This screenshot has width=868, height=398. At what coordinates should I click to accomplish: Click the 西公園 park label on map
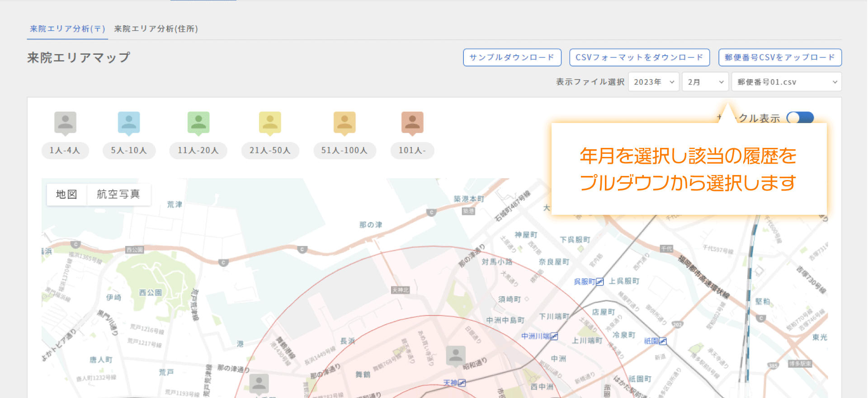click(x=151, y=293)
